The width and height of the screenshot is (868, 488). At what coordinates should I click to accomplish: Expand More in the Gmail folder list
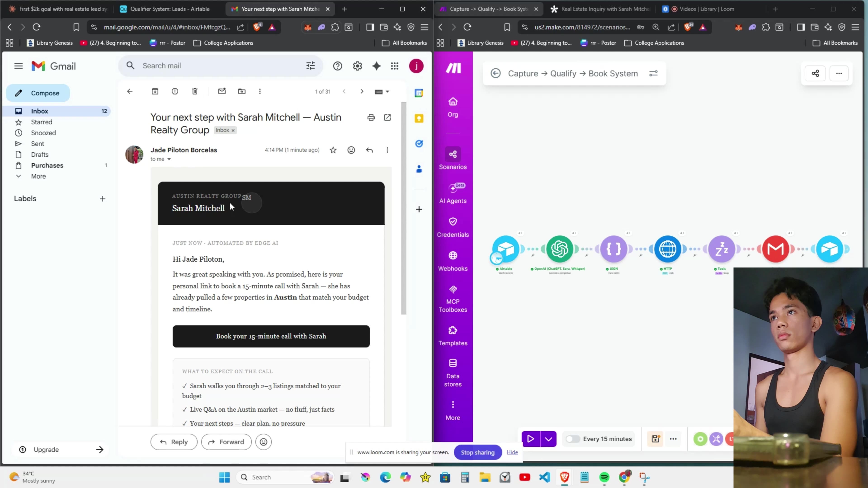[38, 176]
